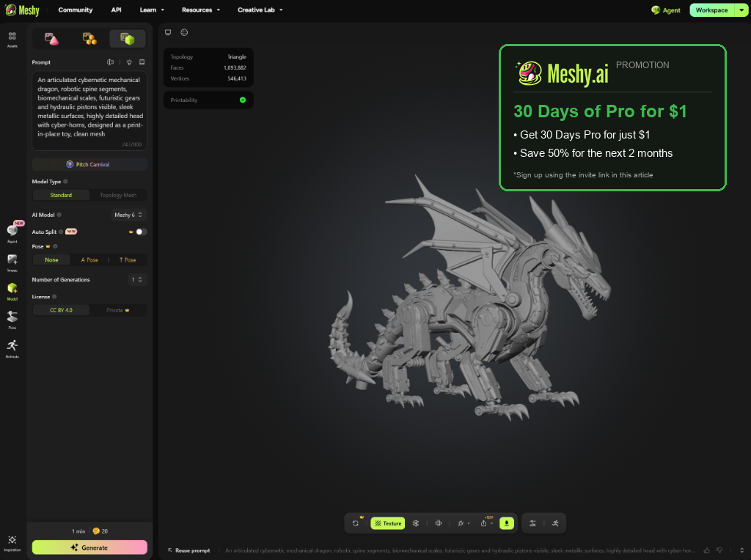Click the thumbs up icon
Image resolution: width=751 pixels, height=560 pixels.
point(706,550)
